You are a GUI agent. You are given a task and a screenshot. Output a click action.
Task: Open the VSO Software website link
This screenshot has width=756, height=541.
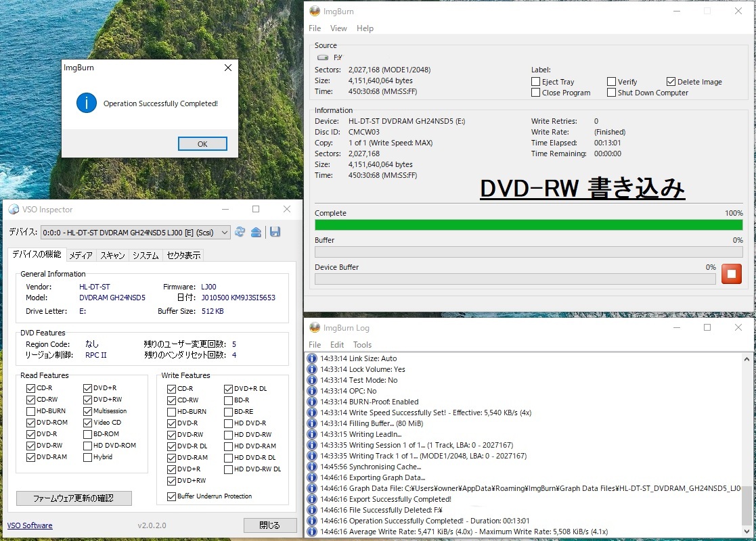click(29, 525)
